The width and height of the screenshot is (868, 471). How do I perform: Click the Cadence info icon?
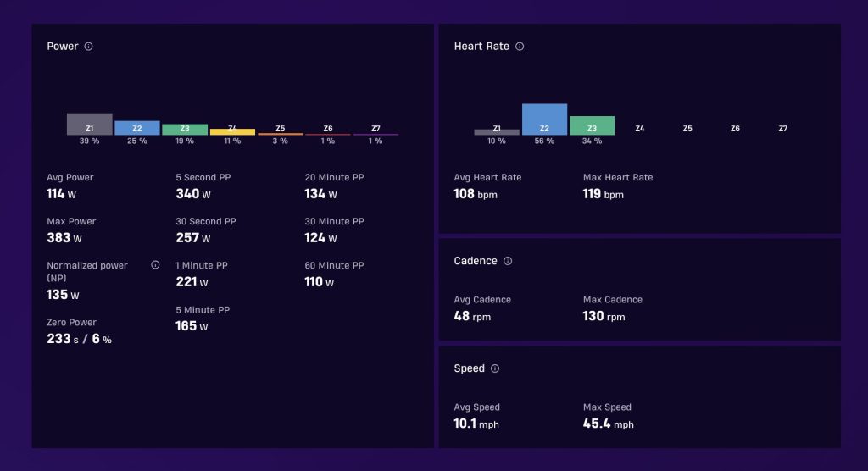coord(508,261)
